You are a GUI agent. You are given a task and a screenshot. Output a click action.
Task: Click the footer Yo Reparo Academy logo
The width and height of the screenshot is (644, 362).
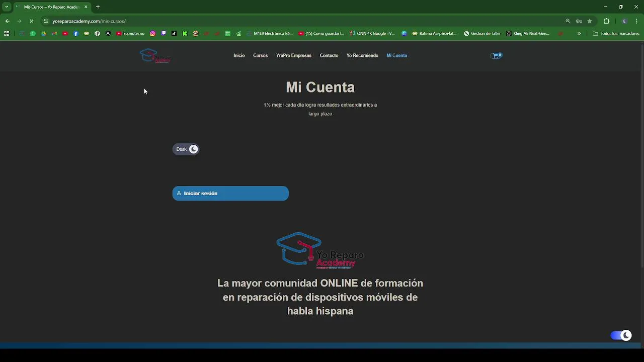(320, 250)
